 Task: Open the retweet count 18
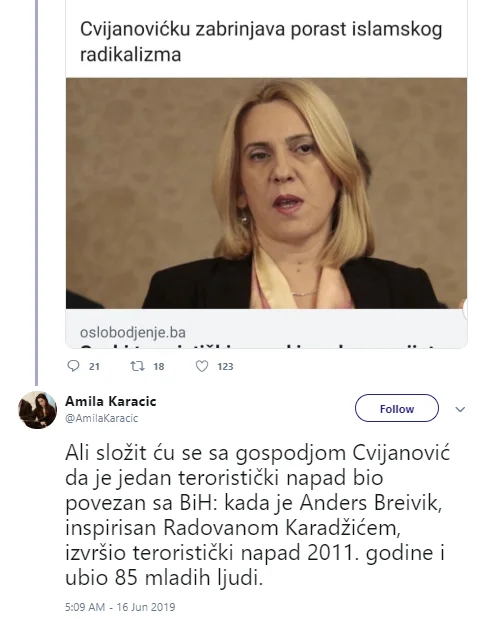pos(159,367)
